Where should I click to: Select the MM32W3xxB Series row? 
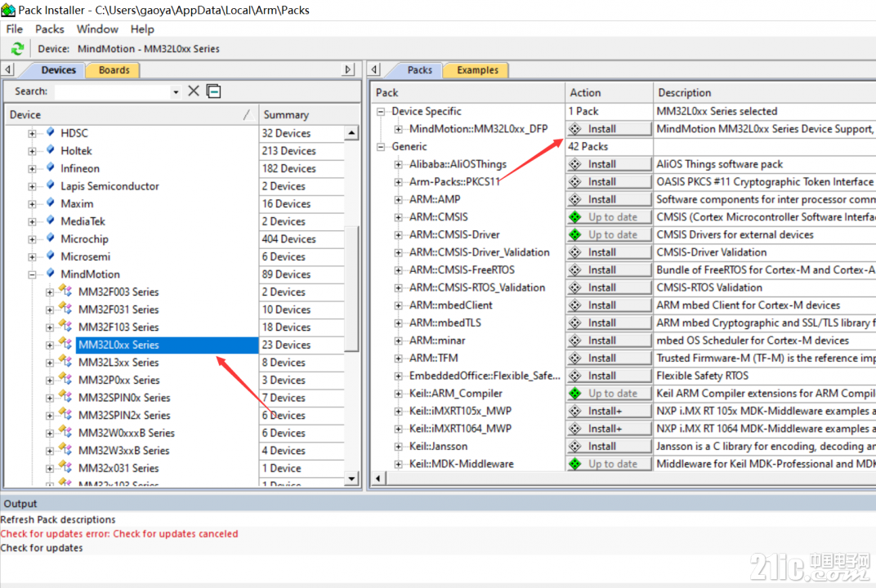point(124,451)
